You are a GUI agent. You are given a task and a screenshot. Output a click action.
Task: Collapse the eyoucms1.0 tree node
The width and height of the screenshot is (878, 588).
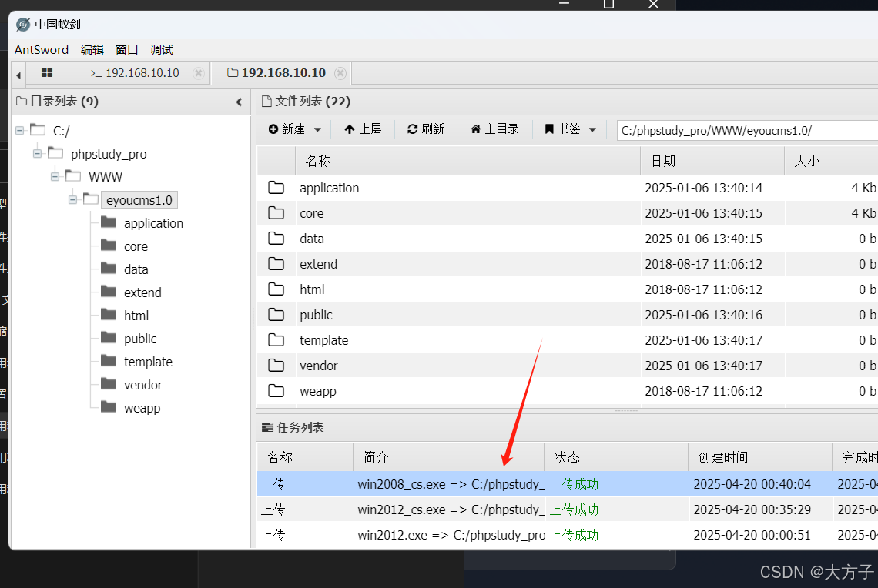click(x=73, y=200)
